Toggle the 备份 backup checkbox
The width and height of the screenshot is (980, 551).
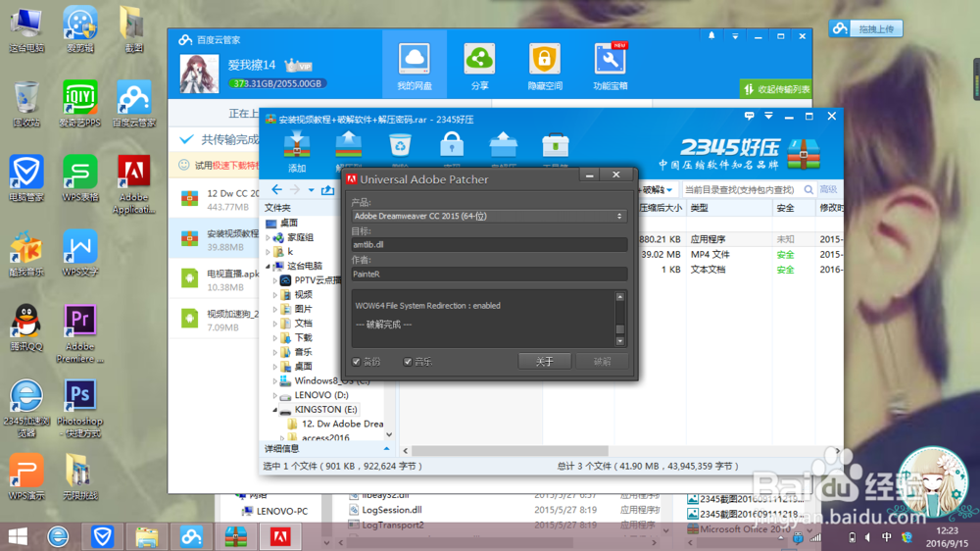[357, 362]
